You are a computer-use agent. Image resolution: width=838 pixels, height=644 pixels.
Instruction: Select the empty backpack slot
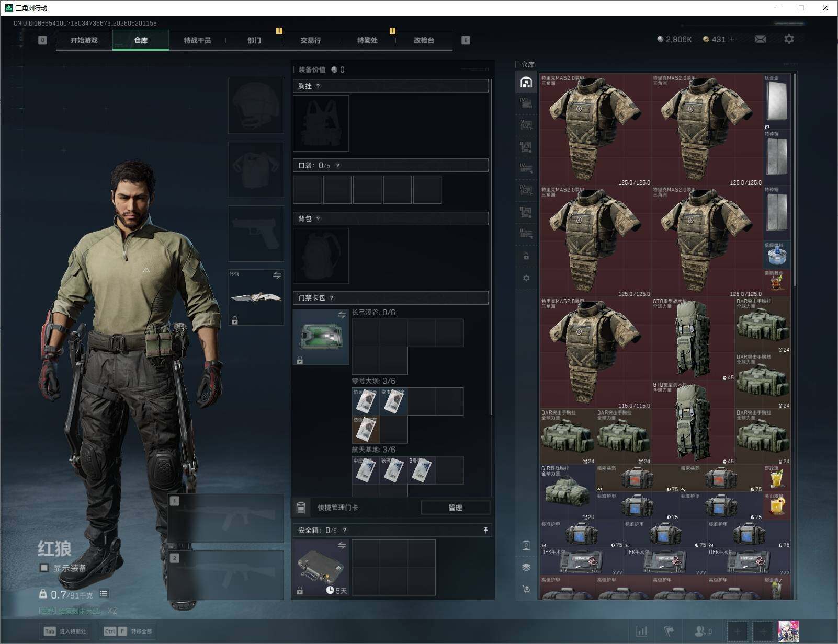[321, 256]
